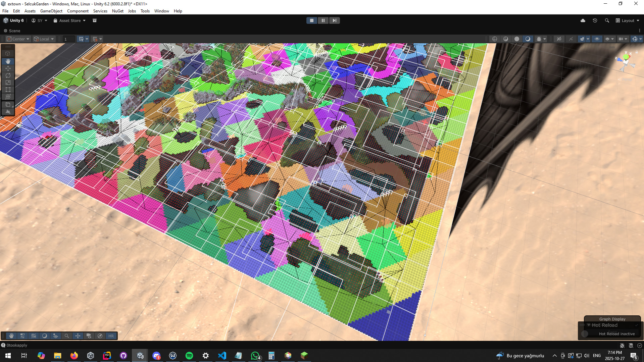This screenshot has height=362, width=644.
Task: Activate the Hand view tool
Action: click(x=8, y=61)
